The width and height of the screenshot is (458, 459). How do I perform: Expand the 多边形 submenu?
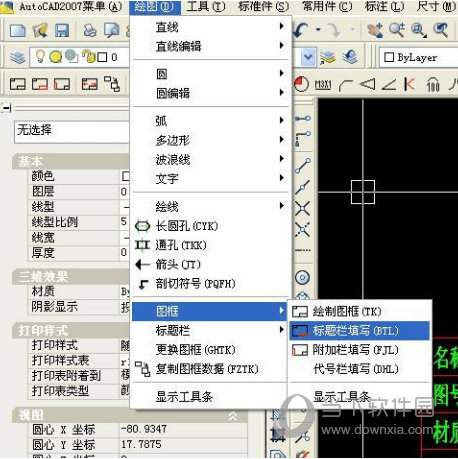pos(210,140)
